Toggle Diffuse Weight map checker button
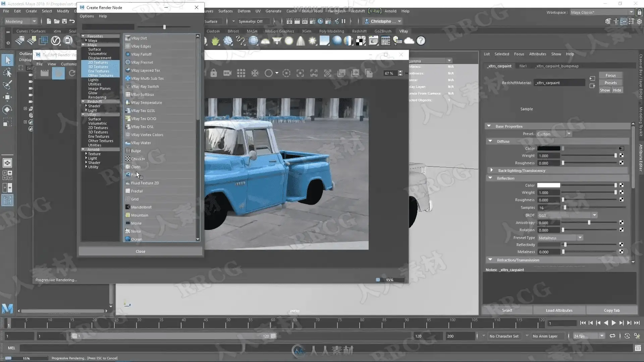This screenshot has width=644, height=362. (622, 156)
